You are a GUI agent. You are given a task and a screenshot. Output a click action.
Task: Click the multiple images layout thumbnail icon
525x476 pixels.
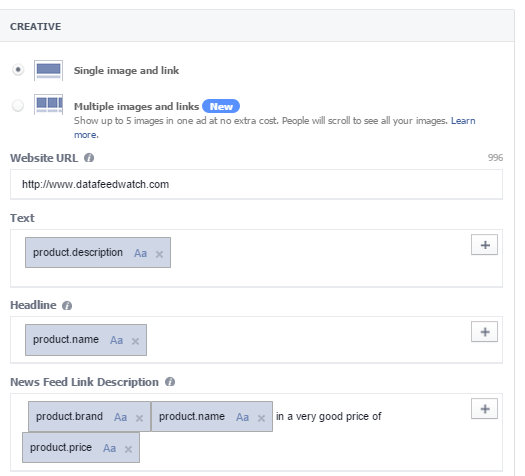(x=49, y=104)
